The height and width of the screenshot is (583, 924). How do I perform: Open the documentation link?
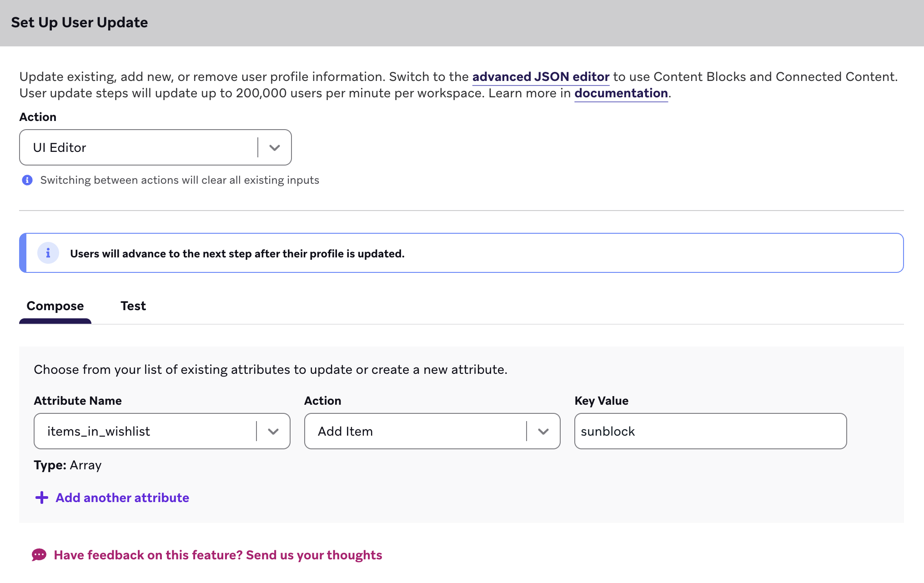click(x=621, y=93)
